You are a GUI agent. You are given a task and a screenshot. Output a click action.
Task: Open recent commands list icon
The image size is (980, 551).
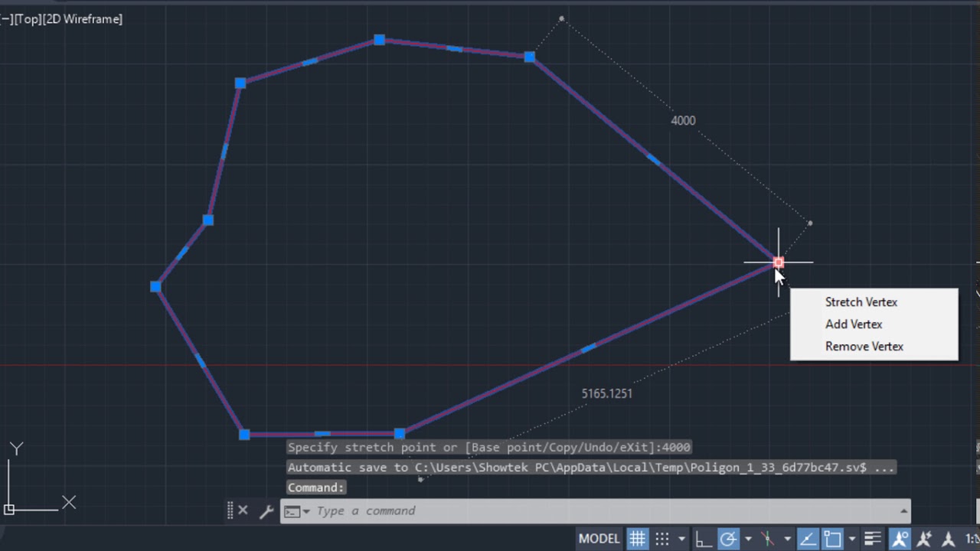tap(297, 511)
